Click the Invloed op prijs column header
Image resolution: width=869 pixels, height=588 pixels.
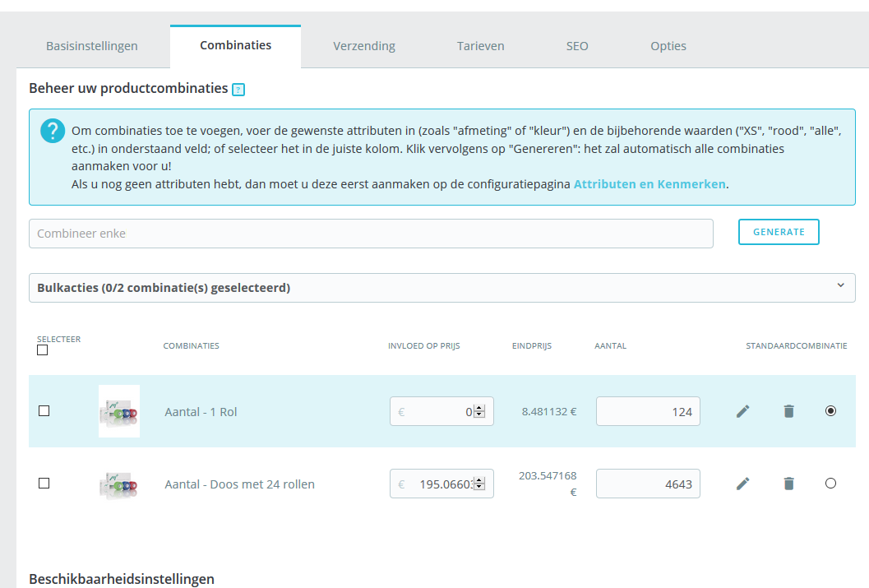(424, 346)
